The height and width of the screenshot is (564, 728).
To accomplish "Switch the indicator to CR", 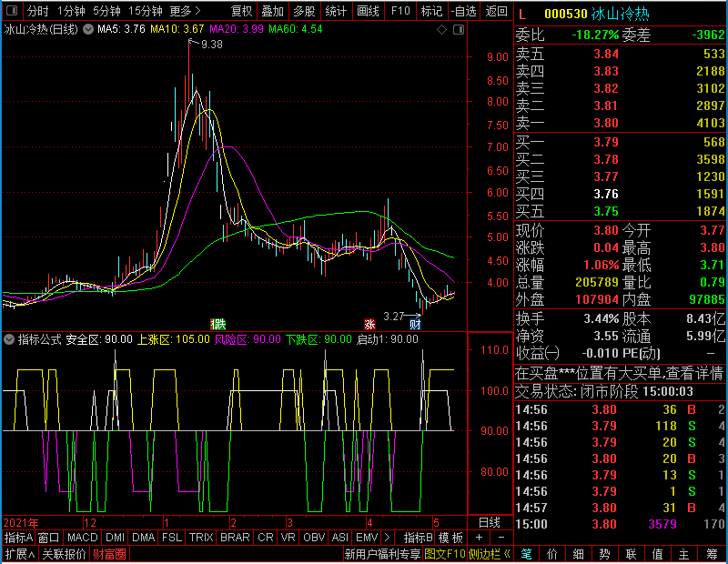I will point(265,538).
